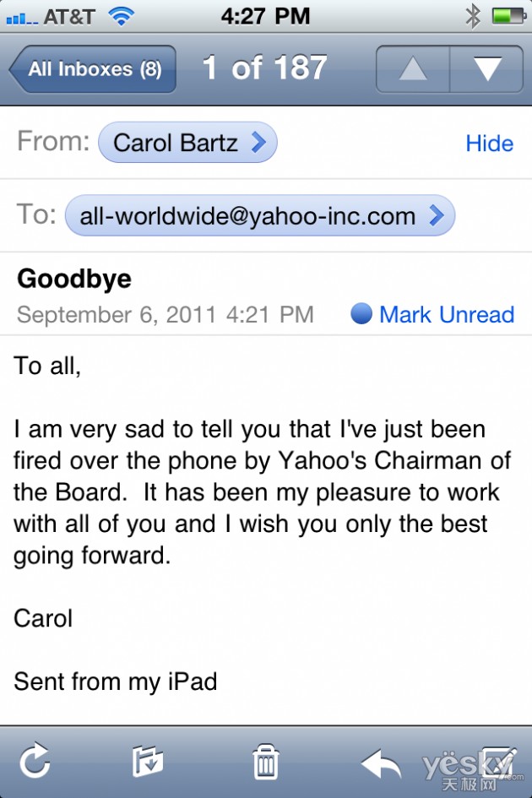Tap the blue unread dot
532x798 pixels.
[x=361, y=313]
